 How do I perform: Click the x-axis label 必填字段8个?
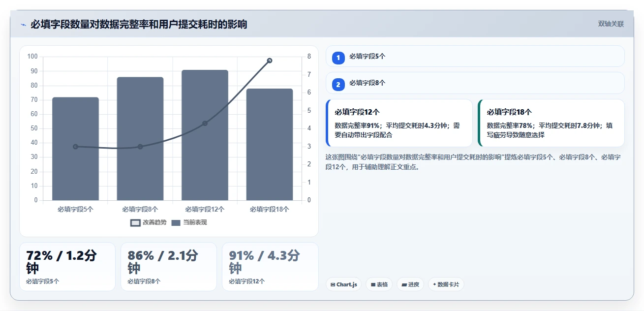(x=140, y=209)
